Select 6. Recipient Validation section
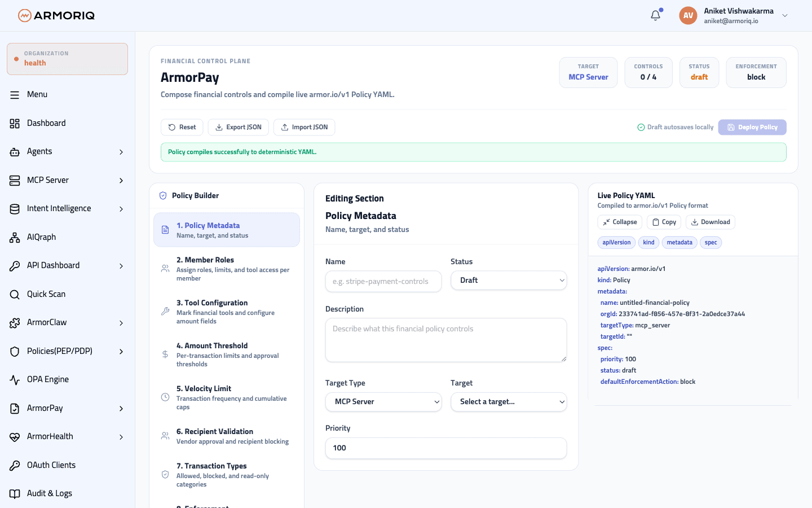The width and height of the screenshot is (812, 508). click(x=227, y=436)
